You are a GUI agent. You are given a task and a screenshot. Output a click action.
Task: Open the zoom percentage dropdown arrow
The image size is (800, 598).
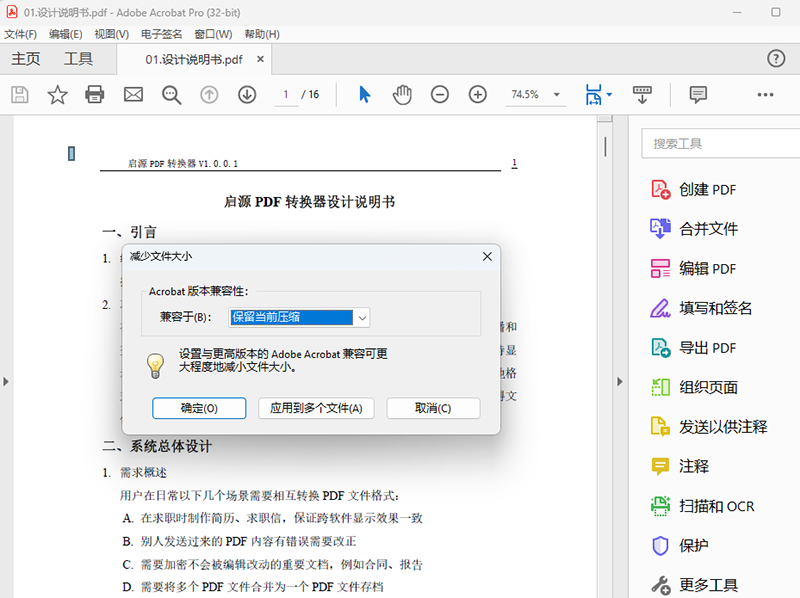pos(557,95)
